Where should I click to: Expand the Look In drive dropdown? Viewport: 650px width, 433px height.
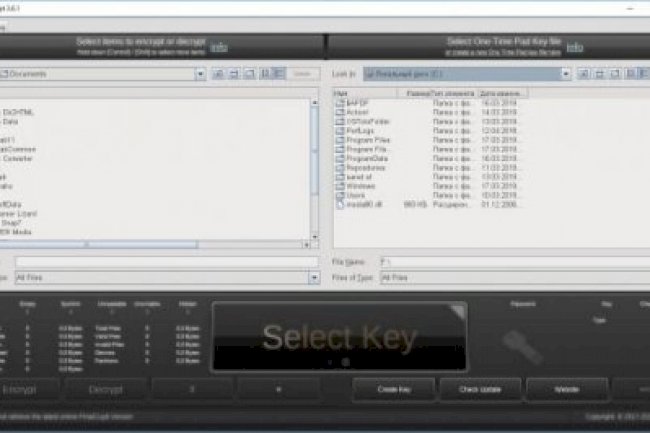click(x=566, y=74)
